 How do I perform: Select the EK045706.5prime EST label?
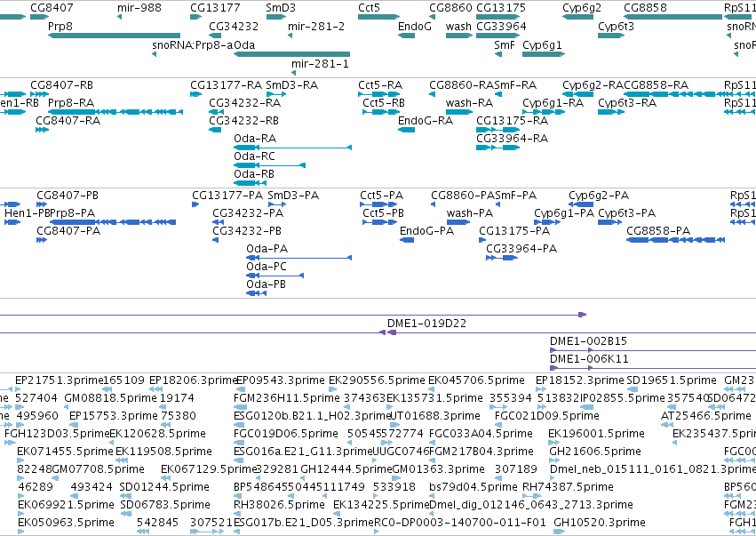tap(476, 380)
